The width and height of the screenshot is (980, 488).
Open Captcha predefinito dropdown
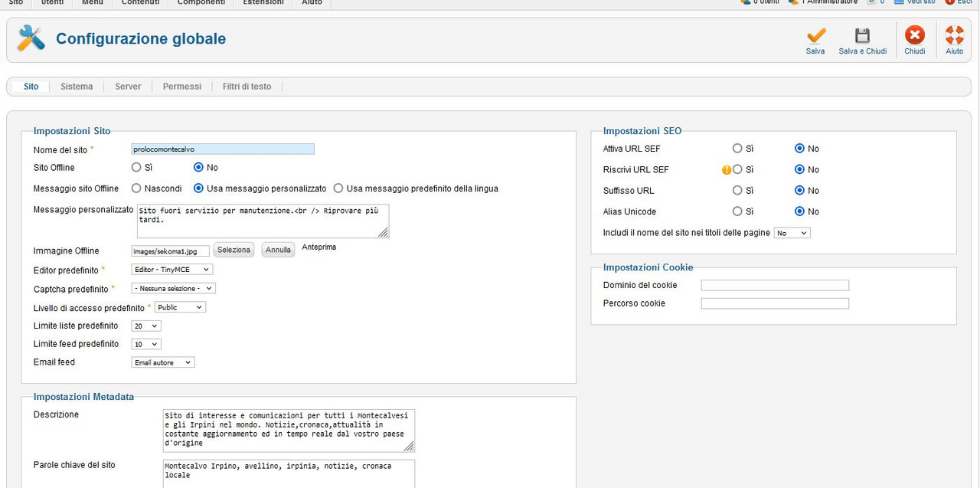tap(174, 289)
